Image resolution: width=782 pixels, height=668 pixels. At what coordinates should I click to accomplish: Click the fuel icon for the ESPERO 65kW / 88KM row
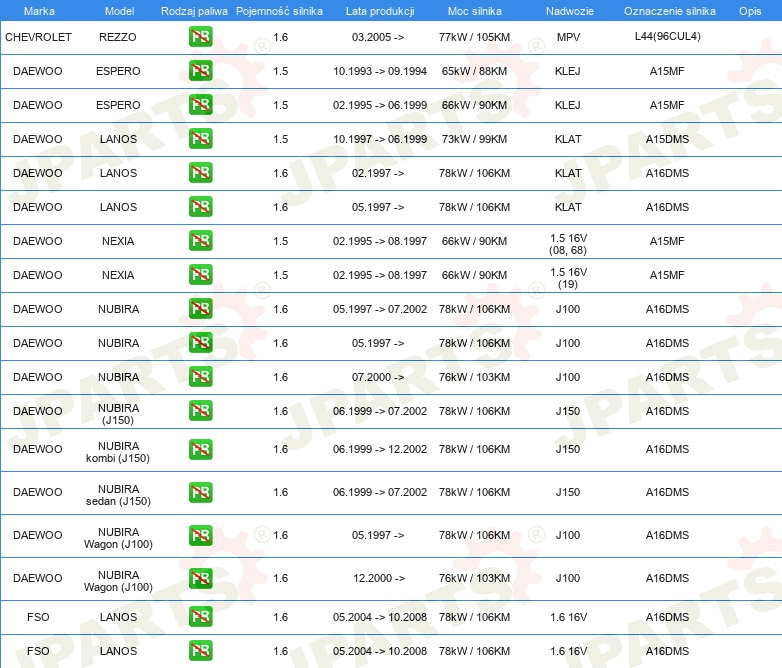(x=200, y=71)
